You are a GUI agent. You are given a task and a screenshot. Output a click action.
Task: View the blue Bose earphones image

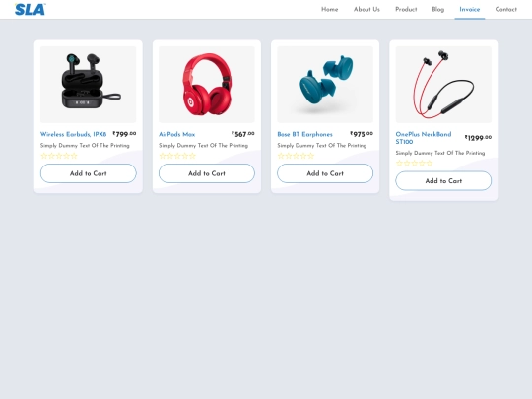[325, 85]
